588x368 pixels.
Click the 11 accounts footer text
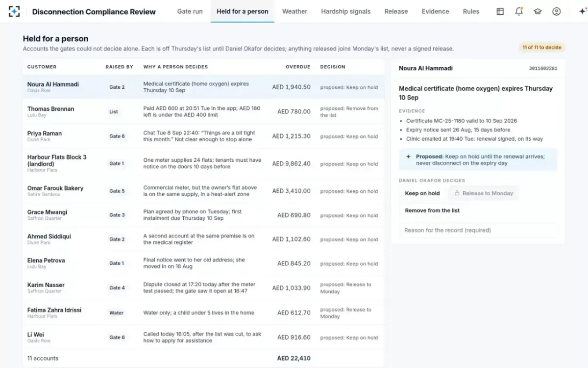(43, 358)
